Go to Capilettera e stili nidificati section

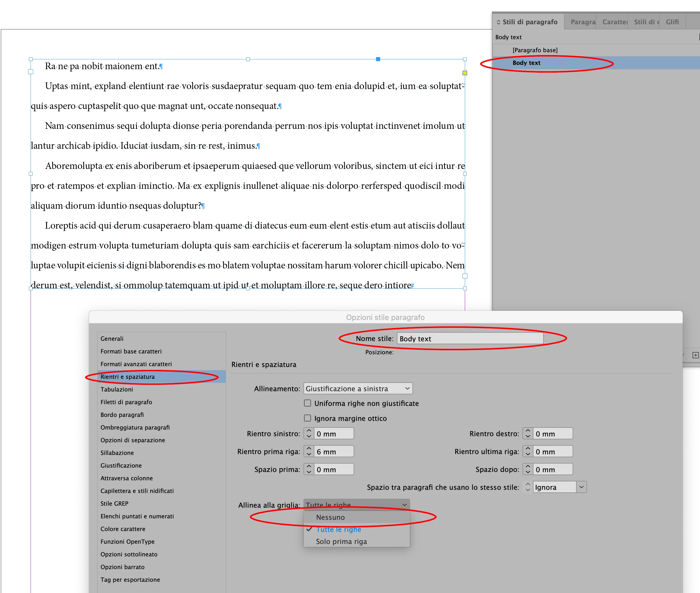click(137, 491)
